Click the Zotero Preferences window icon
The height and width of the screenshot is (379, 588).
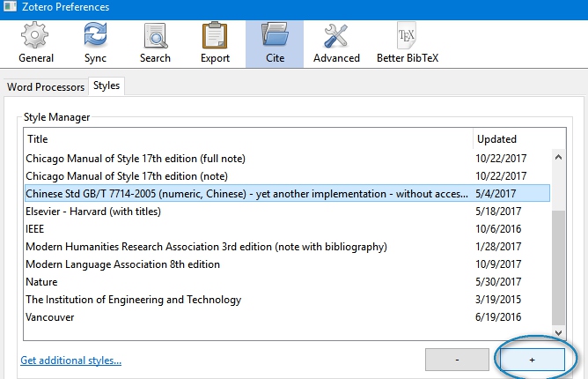tap(10, 6)
